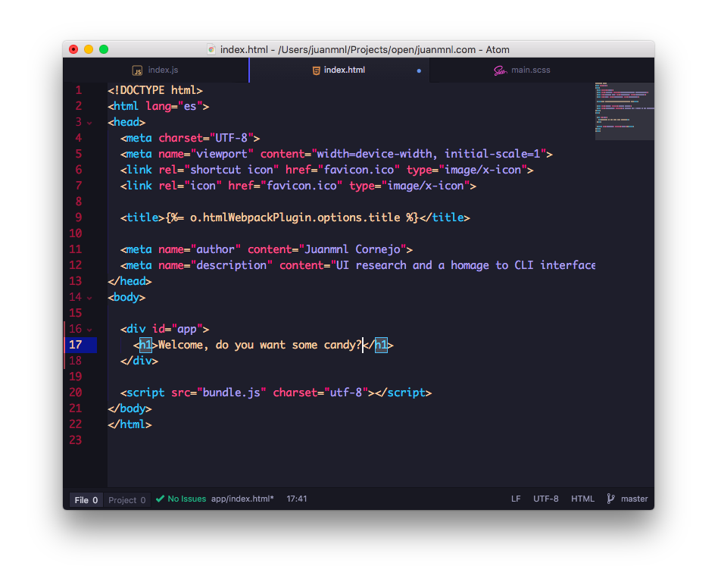This screenshot has width=721, height=588.
Task: Click the git branch icon
Action: click(x=610, y=499)
